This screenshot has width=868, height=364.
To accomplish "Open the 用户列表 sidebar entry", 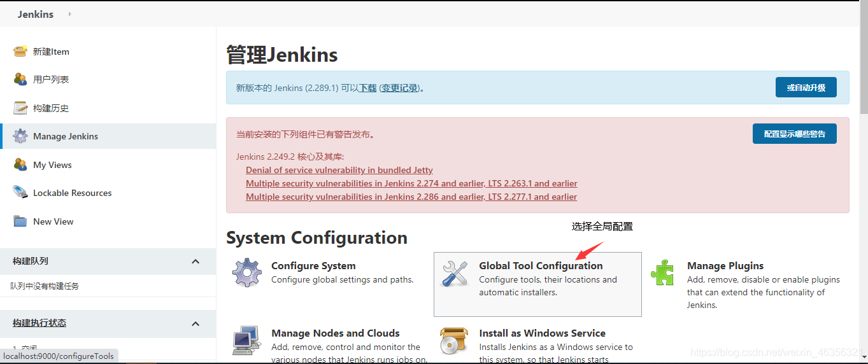I will tap(51, 80).
